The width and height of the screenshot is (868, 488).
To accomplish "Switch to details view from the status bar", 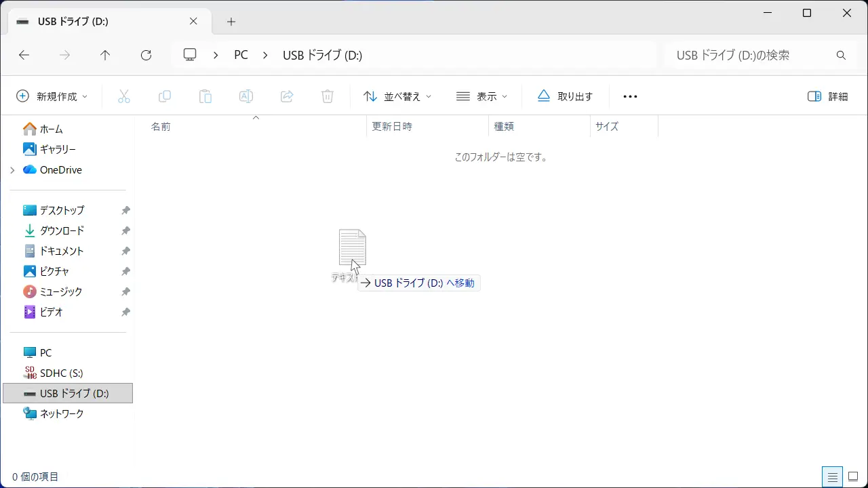I will pyautogui.click(x=833, y=476).
